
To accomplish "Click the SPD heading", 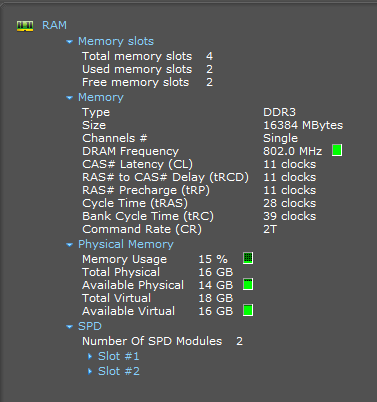I will tap(90, 326).
